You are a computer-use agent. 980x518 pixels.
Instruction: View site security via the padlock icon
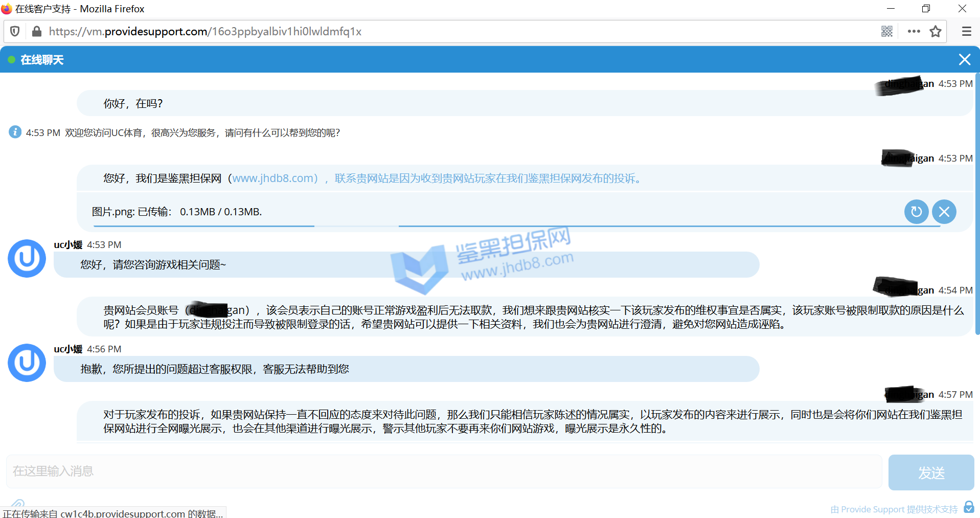click(36, 32)
